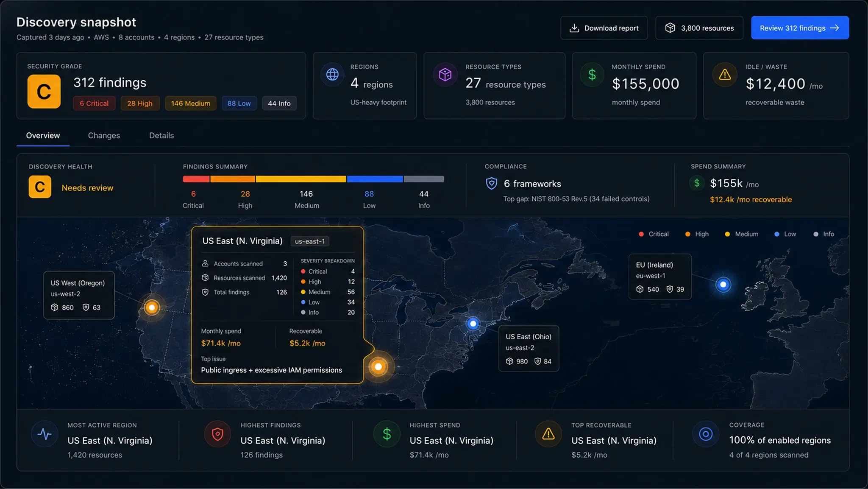Click the 88 Low severity badge
This screenshot has width=868, height=489.
[239, 103]
